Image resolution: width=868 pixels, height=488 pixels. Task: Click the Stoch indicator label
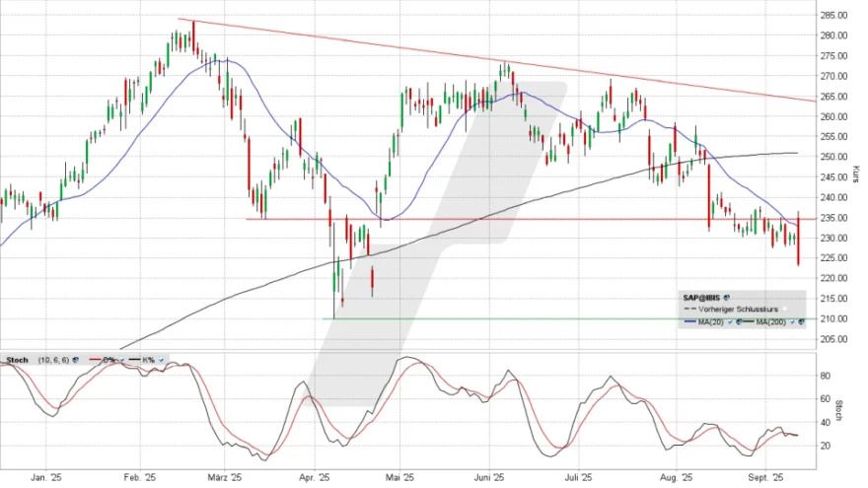click(17, 360)
